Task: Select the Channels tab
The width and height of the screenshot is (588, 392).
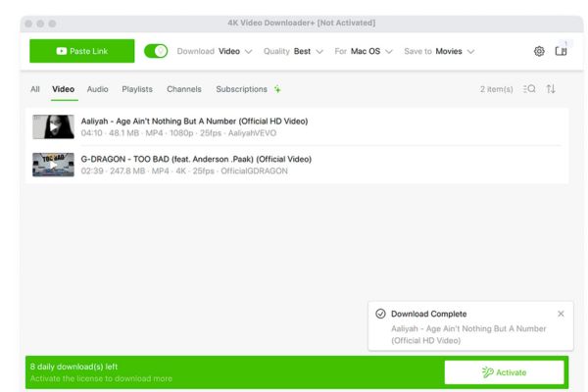Action: 184,89
